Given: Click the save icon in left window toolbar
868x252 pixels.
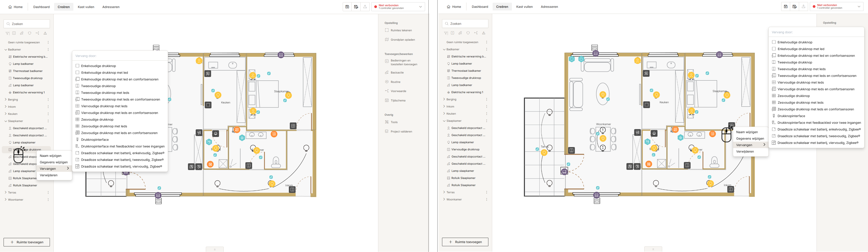Looking at the screenshot, I should (x=347, y=7).
